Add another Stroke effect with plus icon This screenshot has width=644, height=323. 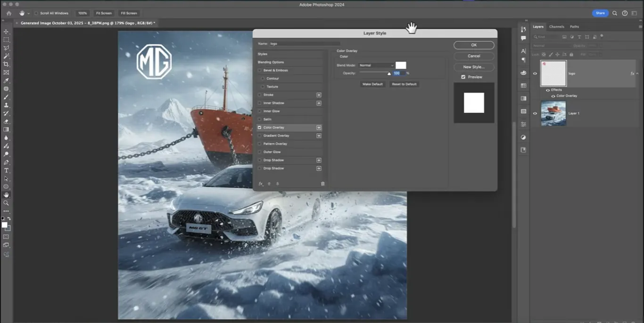pyautogui.click(x=319, y=95)
